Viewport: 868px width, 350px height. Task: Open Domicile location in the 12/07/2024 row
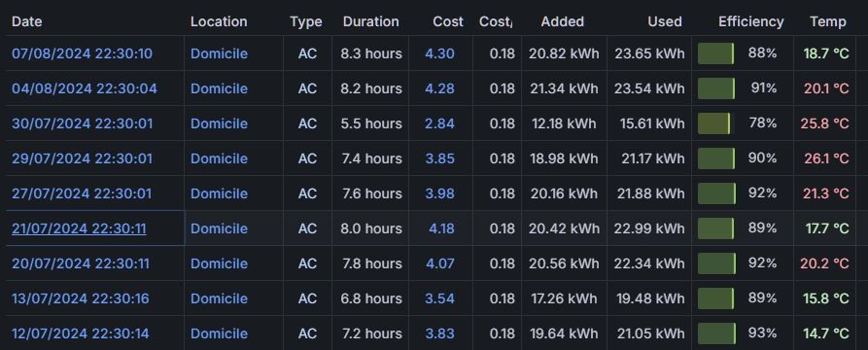(x=220, y=333)
